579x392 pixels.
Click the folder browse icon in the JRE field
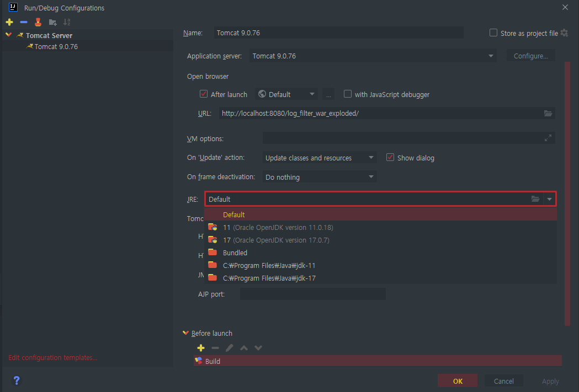click(x=535, y=199)
